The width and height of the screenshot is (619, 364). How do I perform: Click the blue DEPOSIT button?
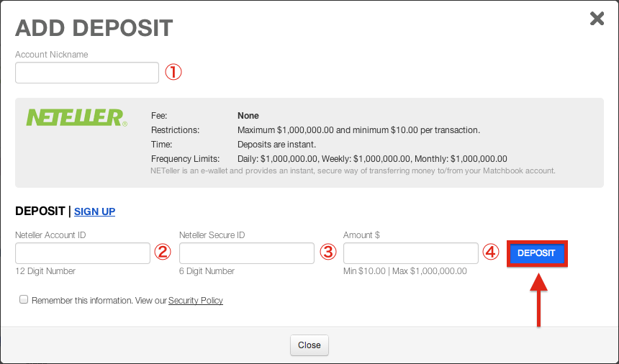[x=537, y=253]
